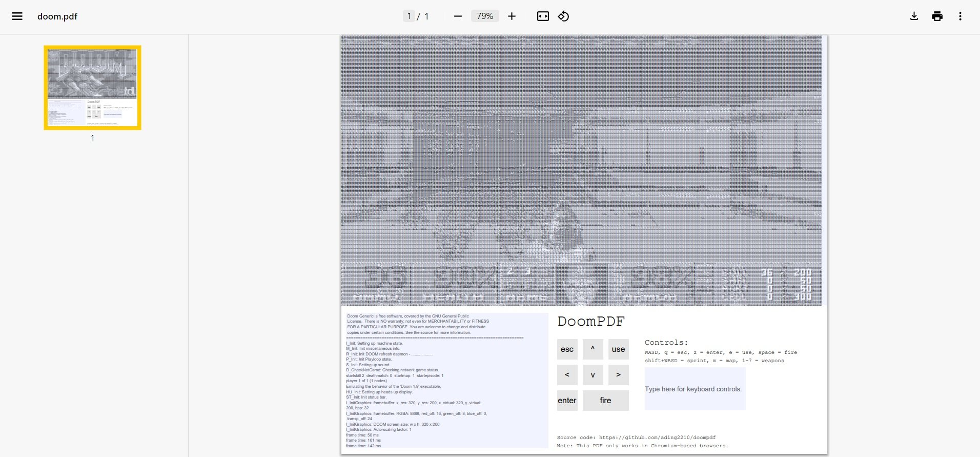
Task: Click the left arrow < button
Action: [x=567, y=375]
